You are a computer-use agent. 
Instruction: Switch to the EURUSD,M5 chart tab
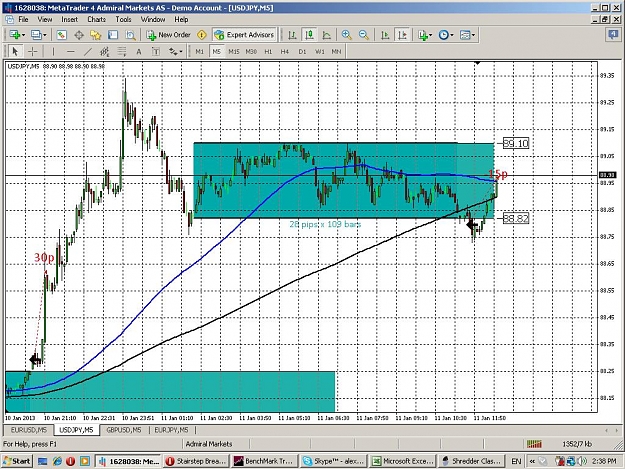[x=29, y=430]
